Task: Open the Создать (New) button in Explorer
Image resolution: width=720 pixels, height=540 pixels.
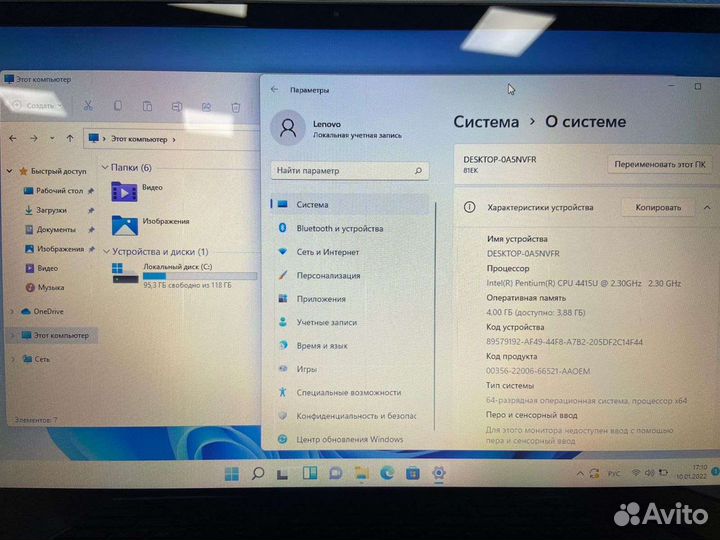Action: tap(37, 106)
